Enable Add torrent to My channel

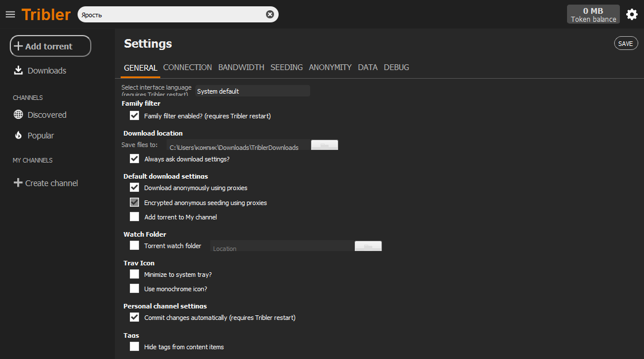click(x=134, y=217)
